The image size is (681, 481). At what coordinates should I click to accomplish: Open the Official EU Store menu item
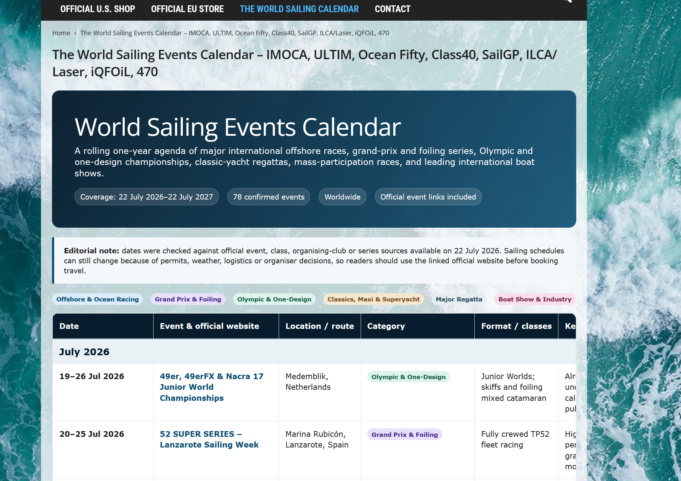pos(187,9)
